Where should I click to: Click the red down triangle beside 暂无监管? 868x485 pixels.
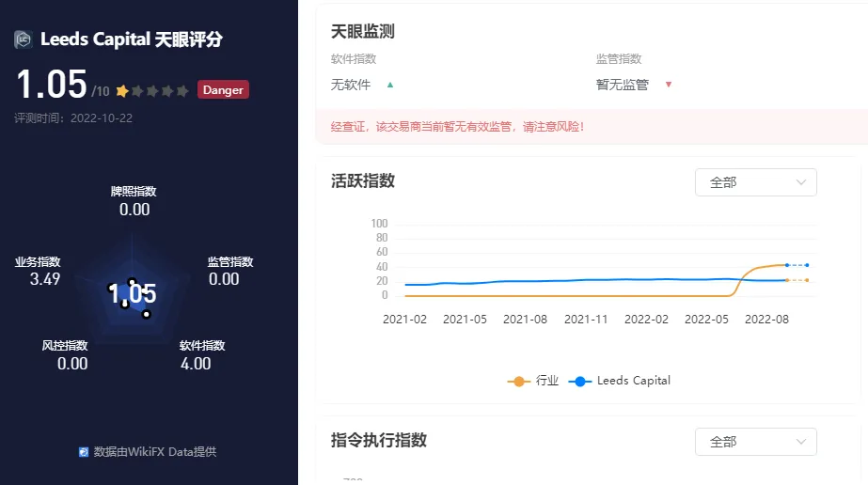668,85
